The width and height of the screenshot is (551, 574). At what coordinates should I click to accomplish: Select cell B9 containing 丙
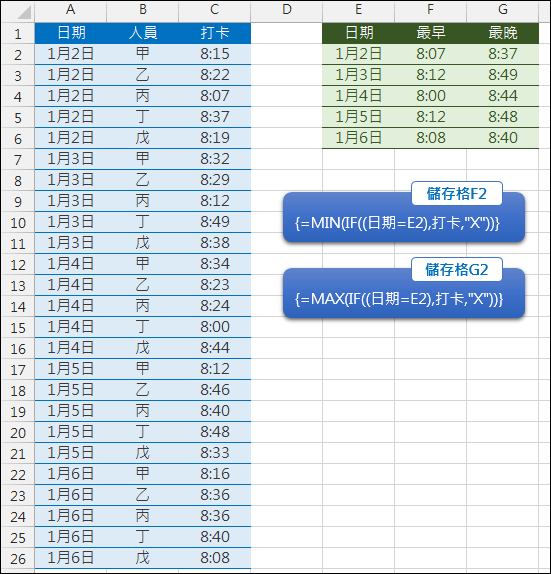pyautogui.click(x=142, y=201)
